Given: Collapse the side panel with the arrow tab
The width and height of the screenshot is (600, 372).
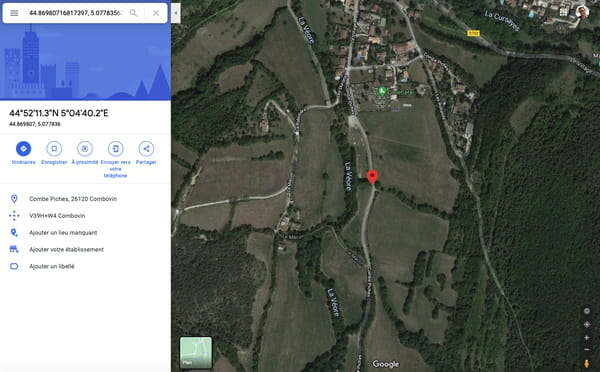Looking at the screenshot, I should click(176, 13).
